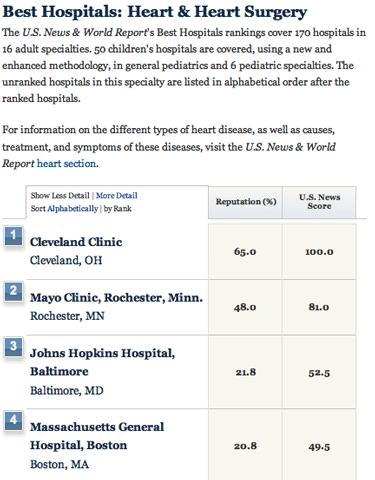This screenshot has height=480, width=375.
Task: Open the Cleveland Clinic hospital page
Action: pos(76,242)
